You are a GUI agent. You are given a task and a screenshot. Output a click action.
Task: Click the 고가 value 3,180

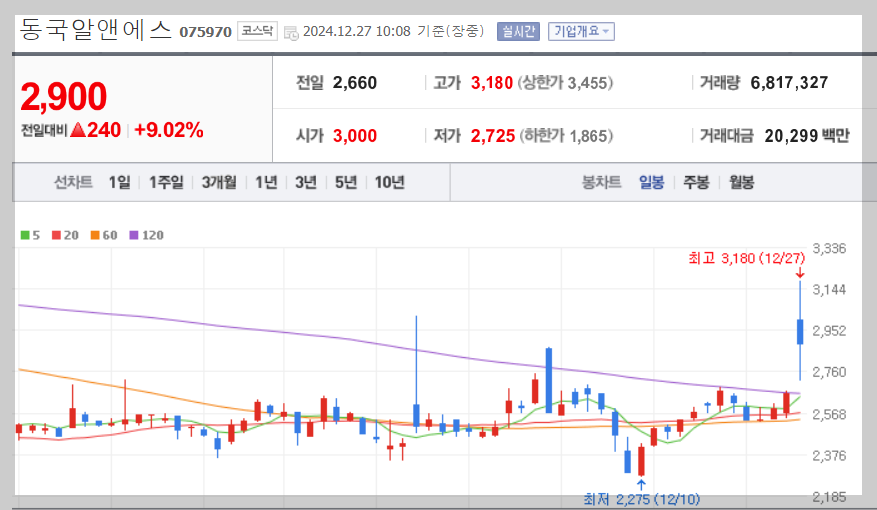point(492,83)
